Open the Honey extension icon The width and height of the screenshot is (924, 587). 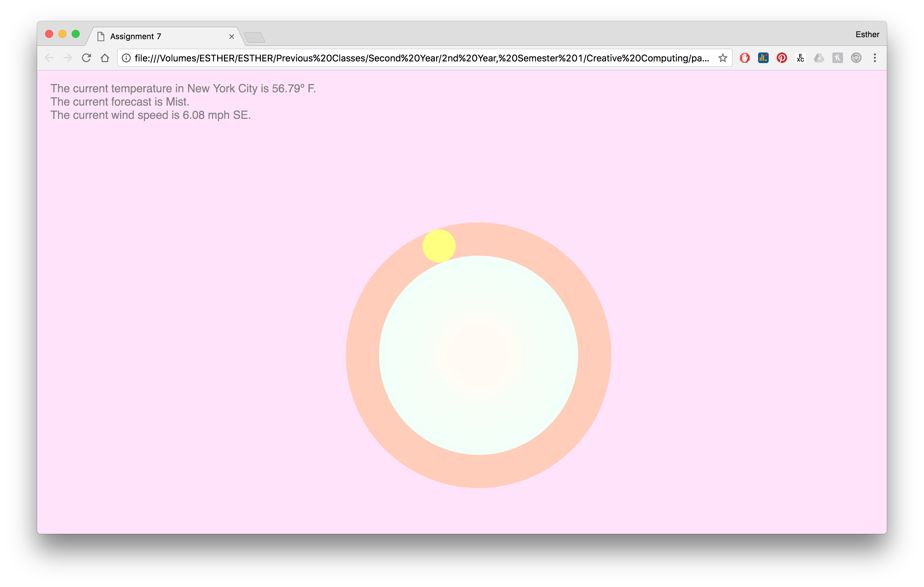837,58
